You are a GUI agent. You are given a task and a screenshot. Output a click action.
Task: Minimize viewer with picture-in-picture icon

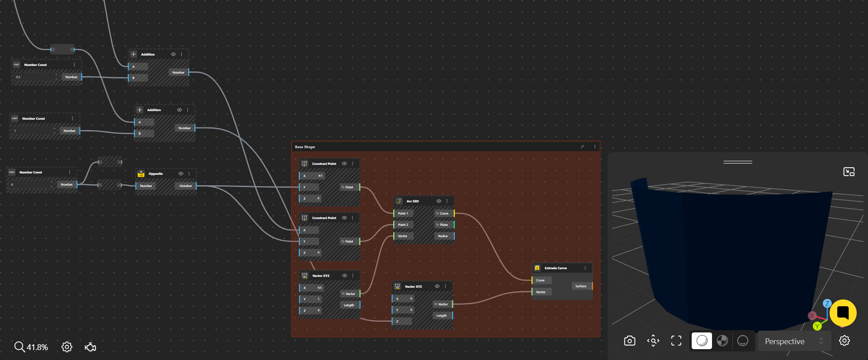(x=849, y=172)
